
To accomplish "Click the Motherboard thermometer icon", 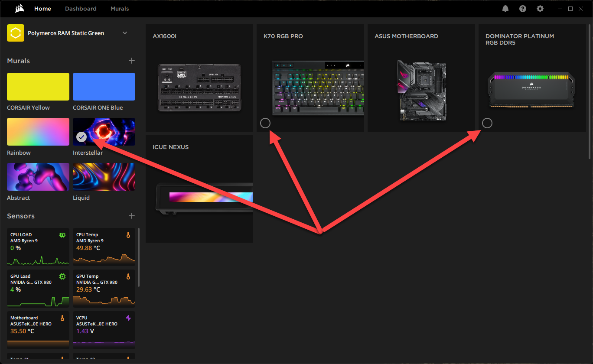I will point(62,318).
